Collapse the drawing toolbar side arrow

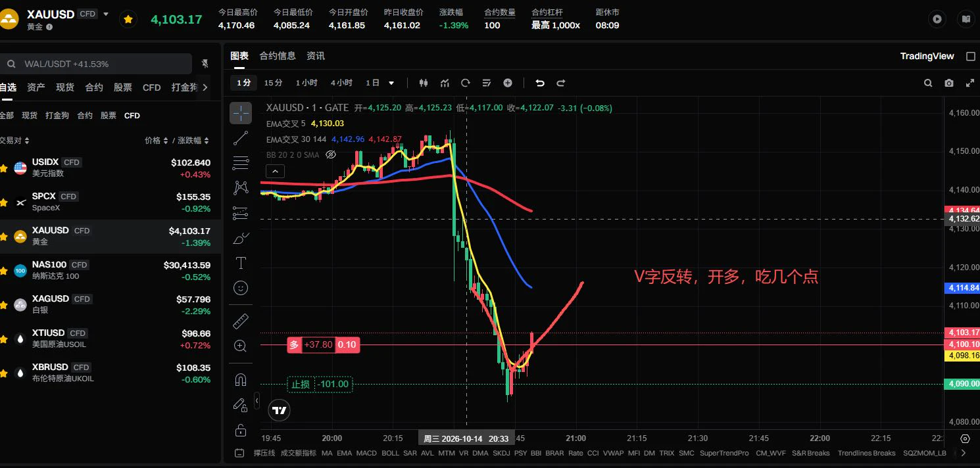point(257,400)
